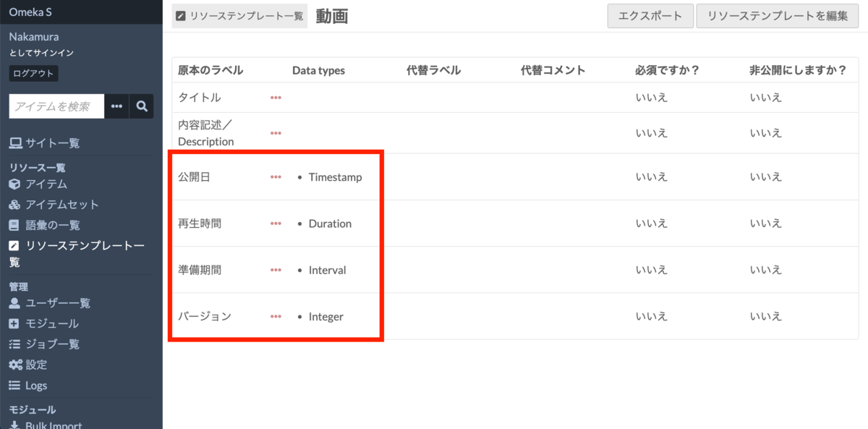The height and width of the screenshot is (429, 868).
Task: Click the モジュール plus-square icon
Action: 14,323
